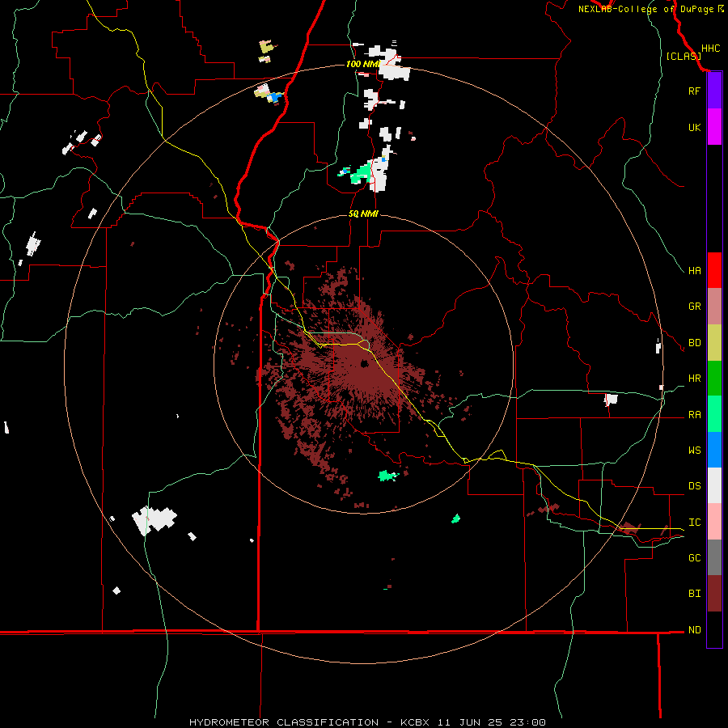Click the 'HA' legend label
This screenshot has width=728, height=728.
point(694,270)
